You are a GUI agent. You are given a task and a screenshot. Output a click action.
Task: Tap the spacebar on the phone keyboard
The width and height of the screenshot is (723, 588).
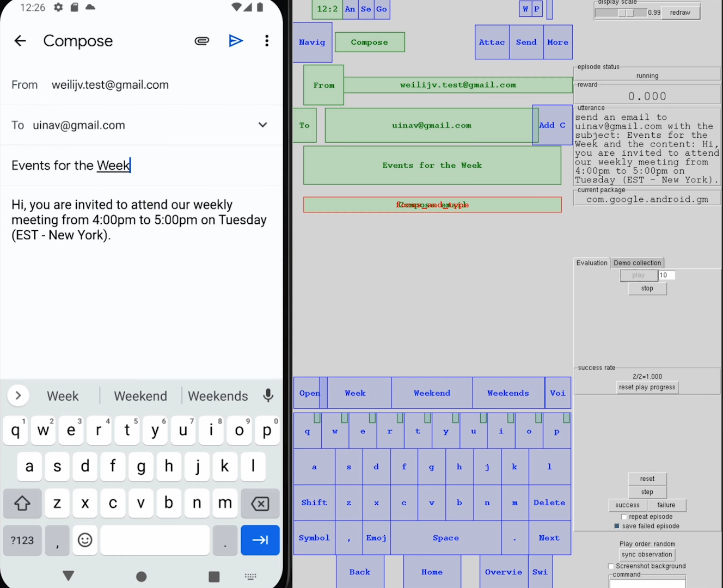pos(155,540)
